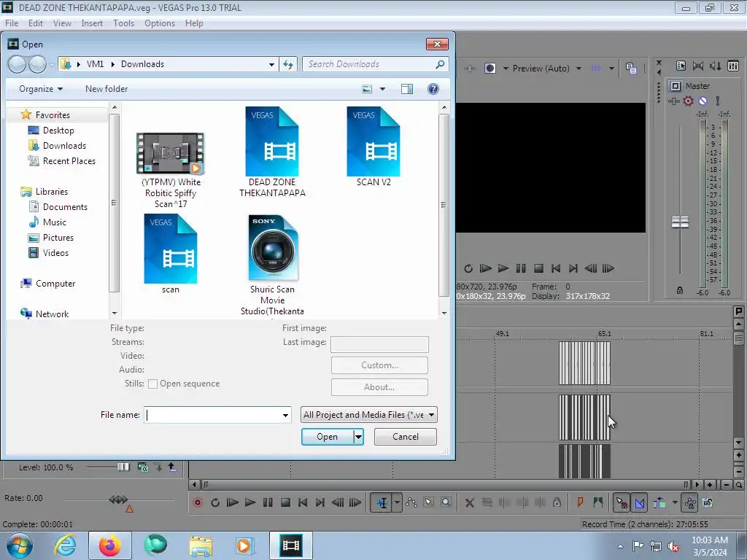Click the red X Delete icon
This screenshot has width=747, height=560.
[x=469, y=502]
